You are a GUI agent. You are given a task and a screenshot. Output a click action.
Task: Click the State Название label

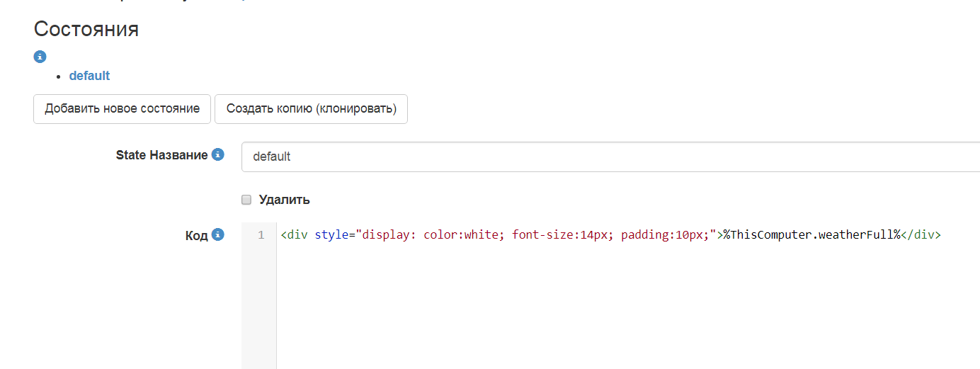pyautogui.click(x=161, y=155)
